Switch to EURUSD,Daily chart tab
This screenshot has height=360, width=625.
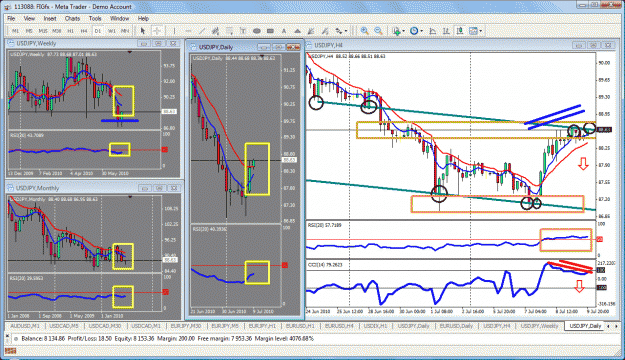pyautogui.click(x=456, y=326)
